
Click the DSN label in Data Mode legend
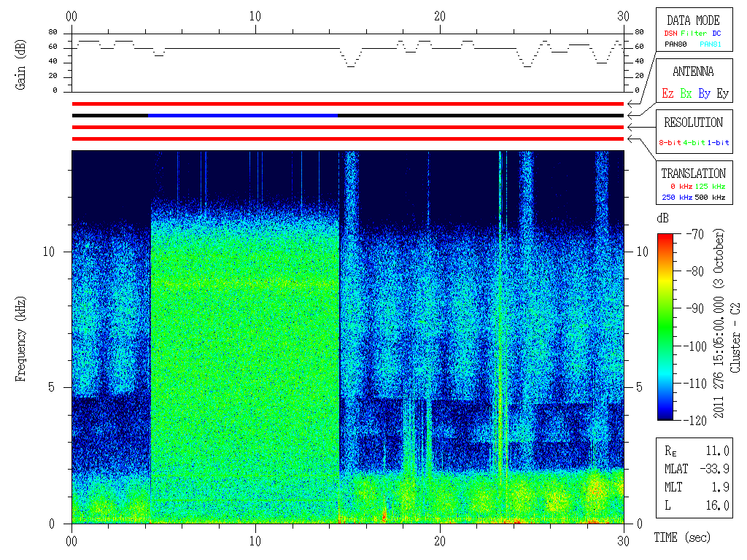[x=670, y=34]
